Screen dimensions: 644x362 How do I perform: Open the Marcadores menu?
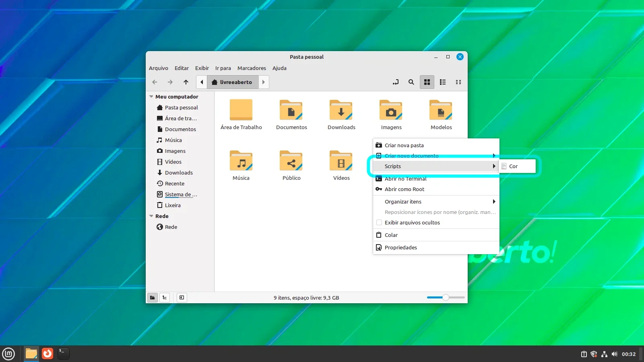click(252, 68)
